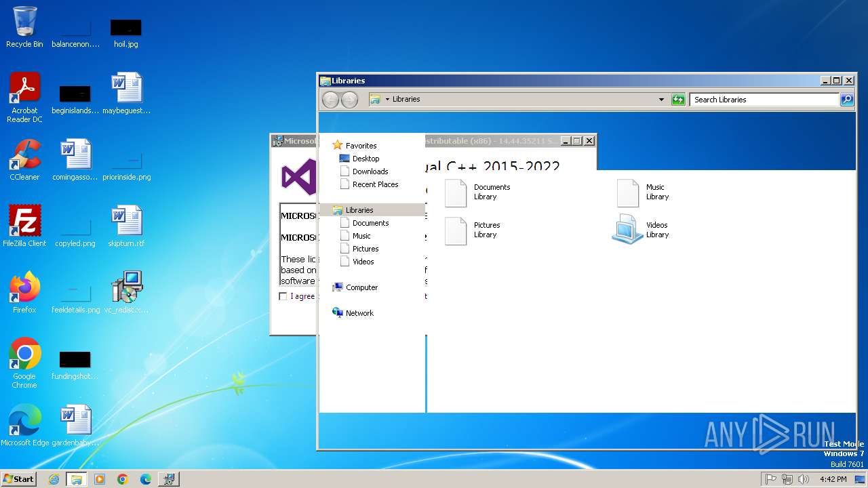Click the volume speaker tray icon
Viewport: 868px width, 488px height.
point(804,479)
